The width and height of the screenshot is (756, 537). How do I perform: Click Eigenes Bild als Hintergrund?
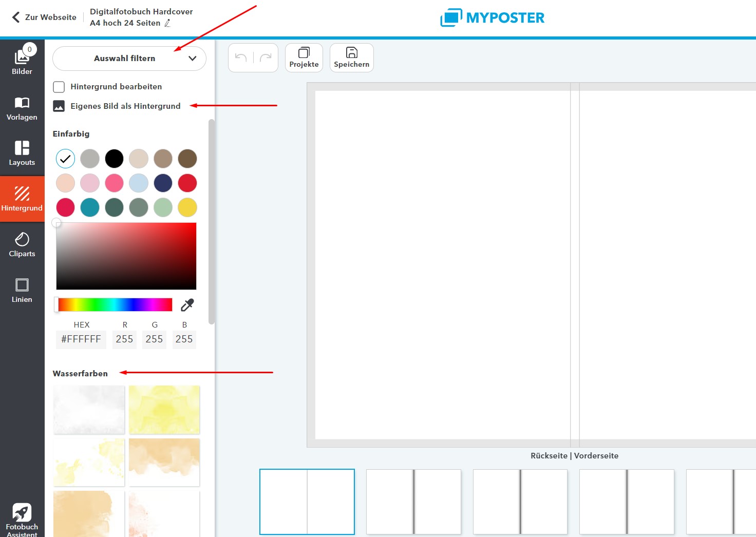coord(125,106)
